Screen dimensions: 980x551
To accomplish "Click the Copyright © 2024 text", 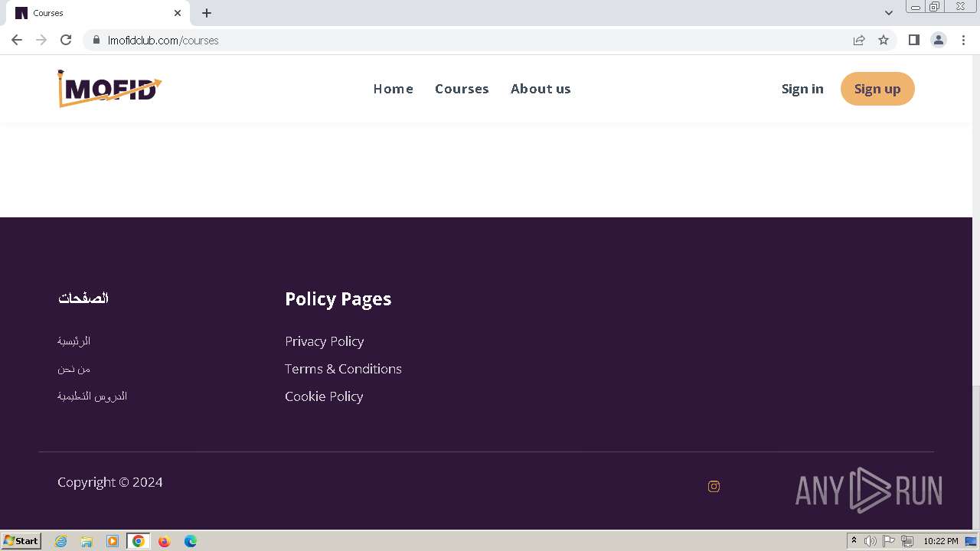I will (x=110, y=482).
